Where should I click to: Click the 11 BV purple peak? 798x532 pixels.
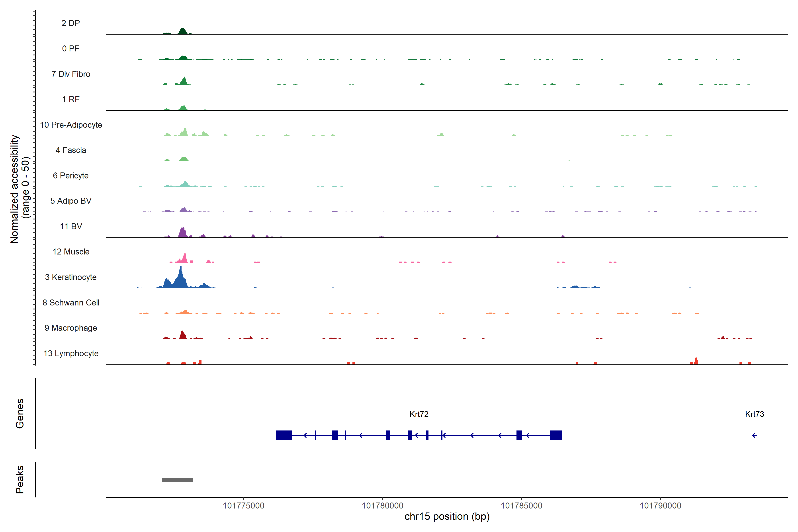coord(182,233)
